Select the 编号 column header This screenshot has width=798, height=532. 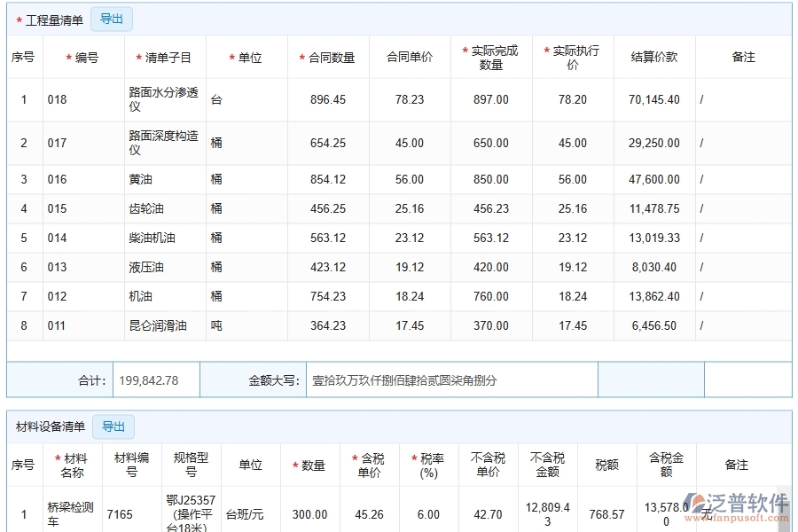[x=84, y=56]
